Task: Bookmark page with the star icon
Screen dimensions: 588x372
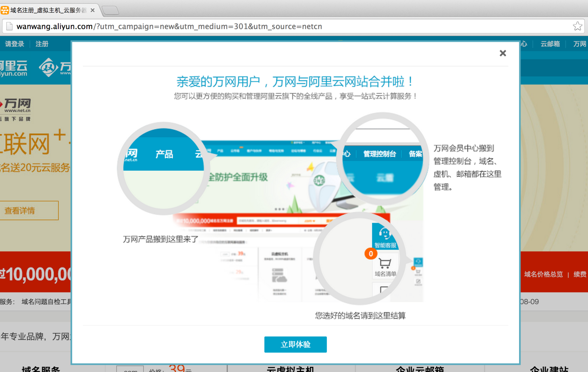Action: [577, 26]
